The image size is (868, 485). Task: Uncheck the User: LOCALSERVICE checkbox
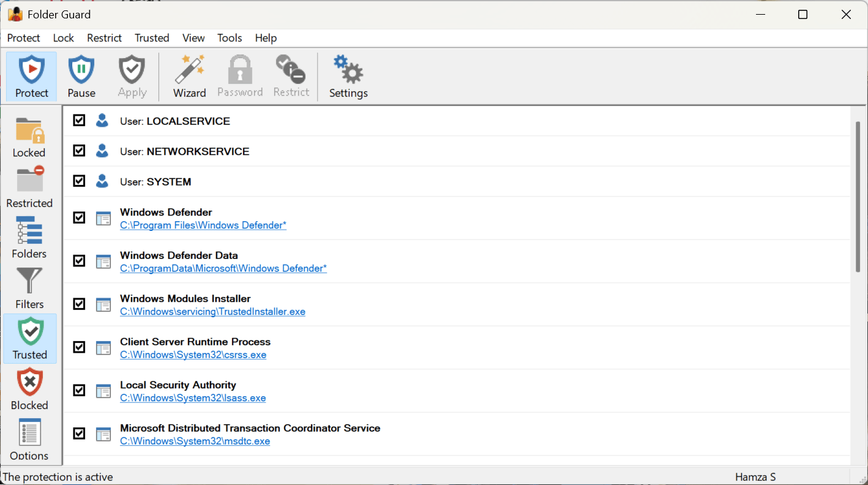(79, 120)
